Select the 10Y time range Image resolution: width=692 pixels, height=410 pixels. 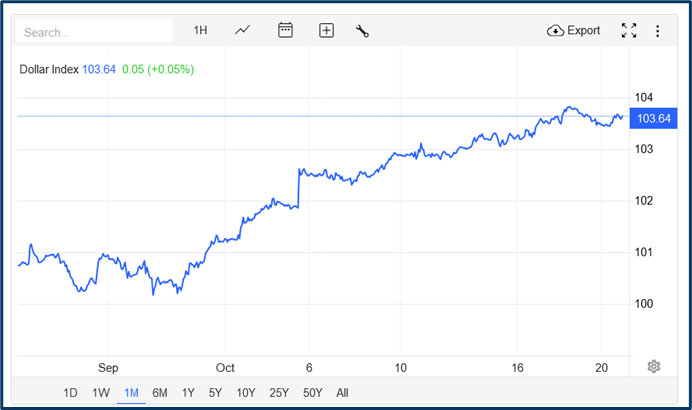point(246,393)
